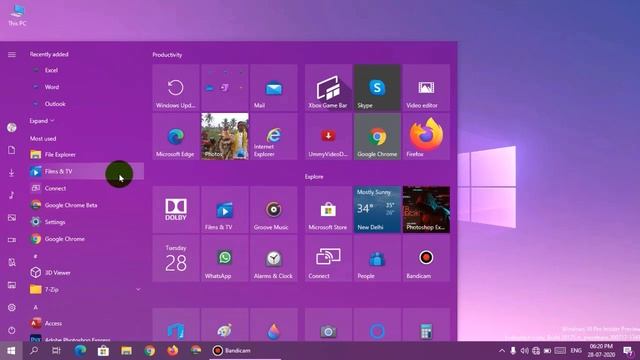Open the taskbar clock and date
Viewport: 640px width, 360px height.
pos(601,351)
